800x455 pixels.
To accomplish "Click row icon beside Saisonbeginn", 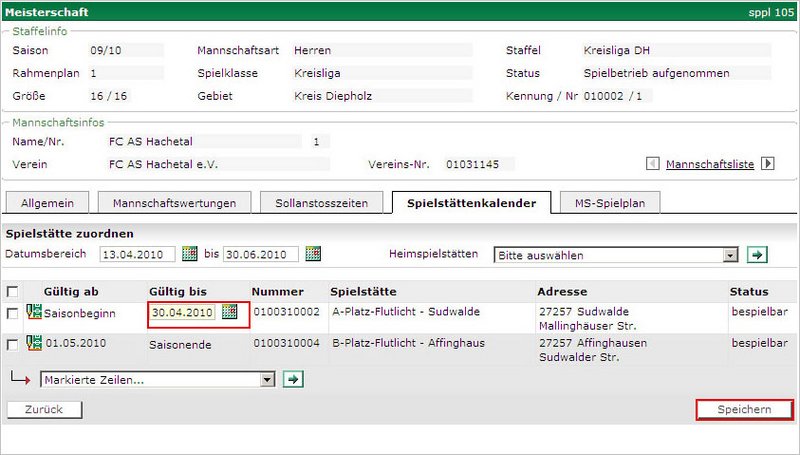I will click(34, 313).
